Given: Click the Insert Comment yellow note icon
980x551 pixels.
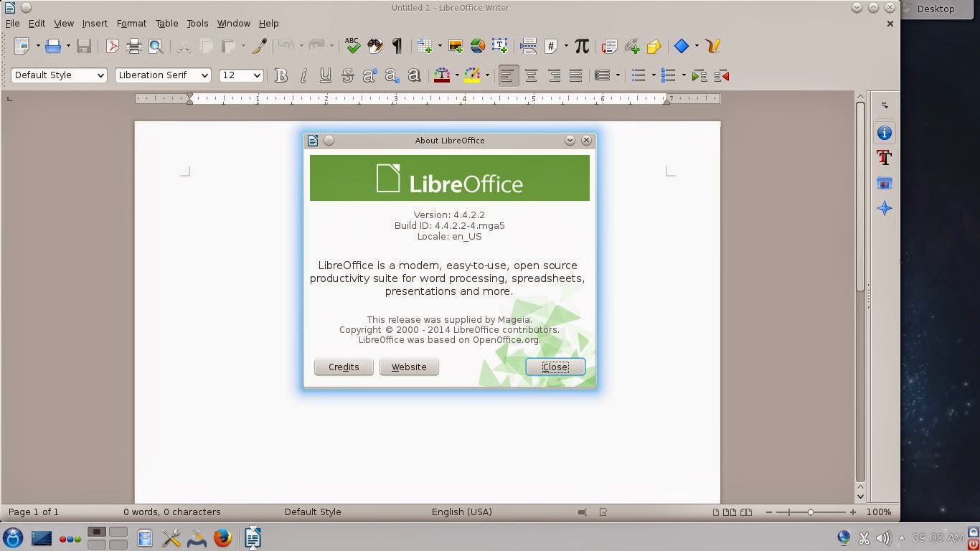Looking at the screenshot, I should point(654,46).
